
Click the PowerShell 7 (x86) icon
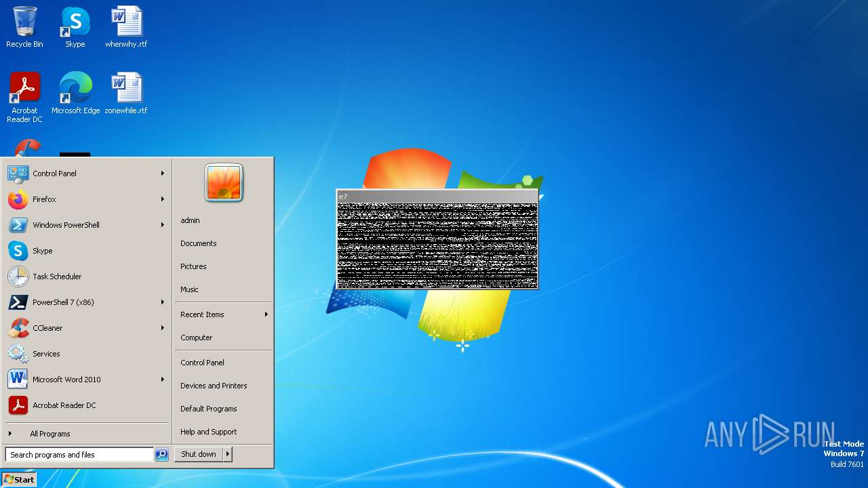18,302
